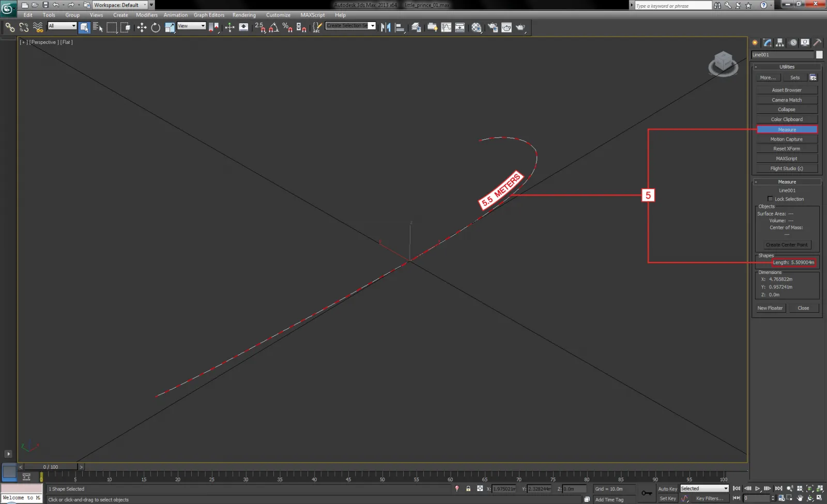Activate Render Production

[x=519, y=27]
